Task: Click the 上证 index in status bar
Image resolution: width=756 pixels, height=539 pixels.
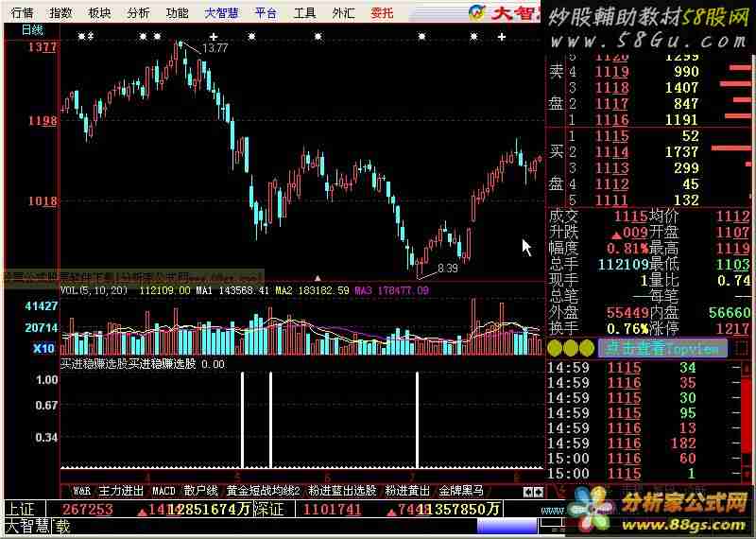Action: click(x=21, y=509)
